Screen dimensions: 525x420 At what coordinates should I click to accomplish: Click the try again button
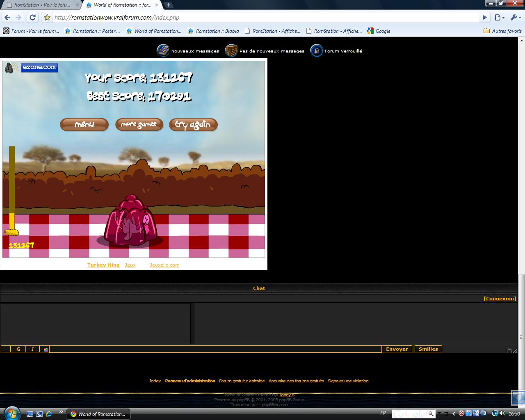(x=193, y=124)
